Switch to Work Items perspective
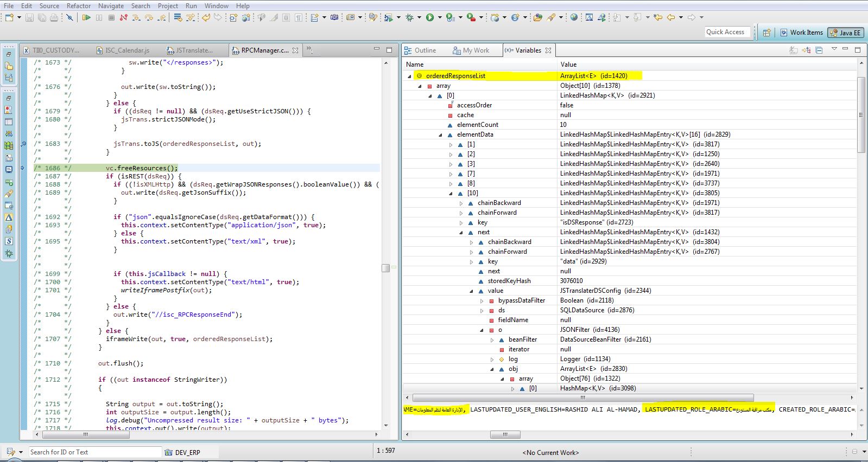Viewport: 868px width, 462px height. click(801, 33)
